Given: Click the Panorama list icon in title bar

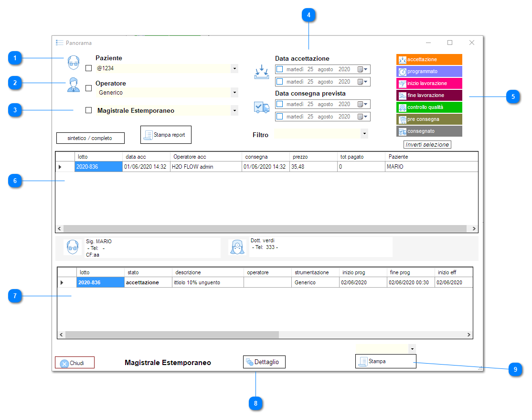Looking at the screenshot, I should point(60,43).
